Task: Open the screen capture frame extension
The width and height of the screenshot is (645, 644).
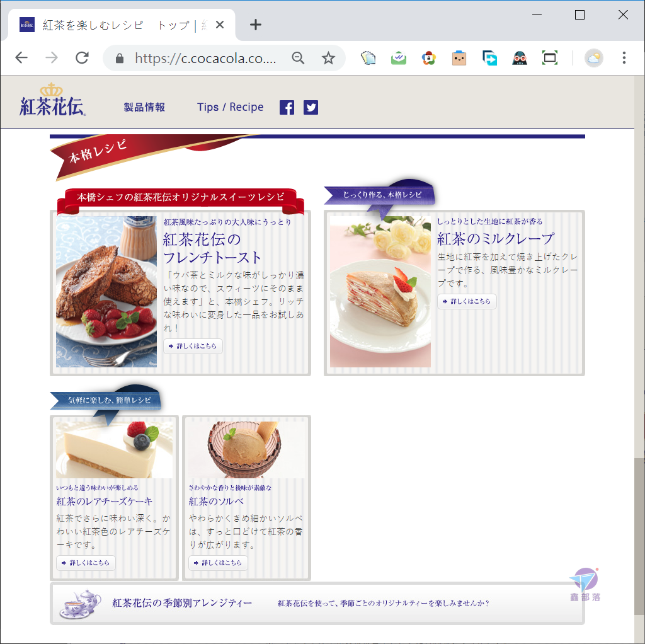Action: [550, 58]
